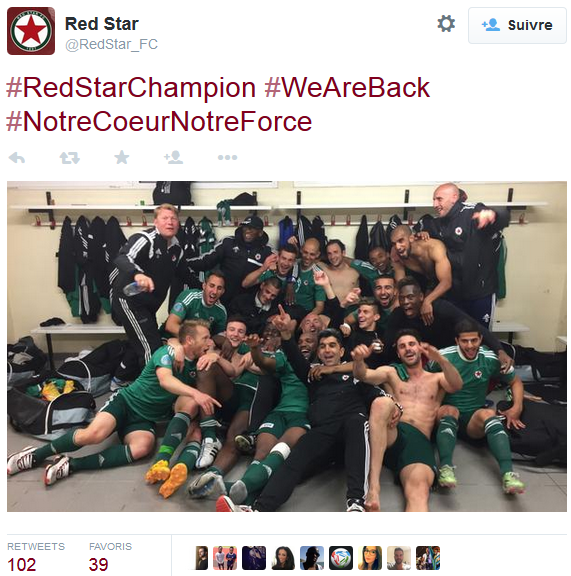Open the avatar of woman with glasses
Screen dimensions: 571x576
[370, 558]
